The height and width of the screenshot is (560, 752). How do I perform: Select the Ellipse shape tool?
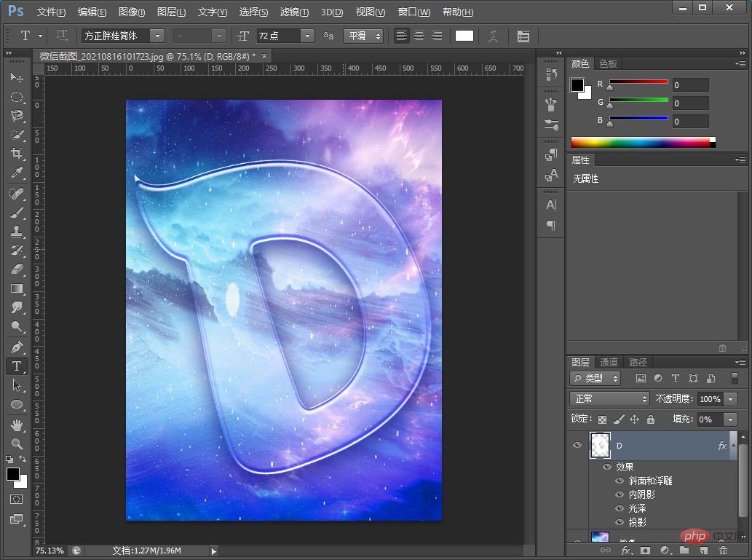17,404
